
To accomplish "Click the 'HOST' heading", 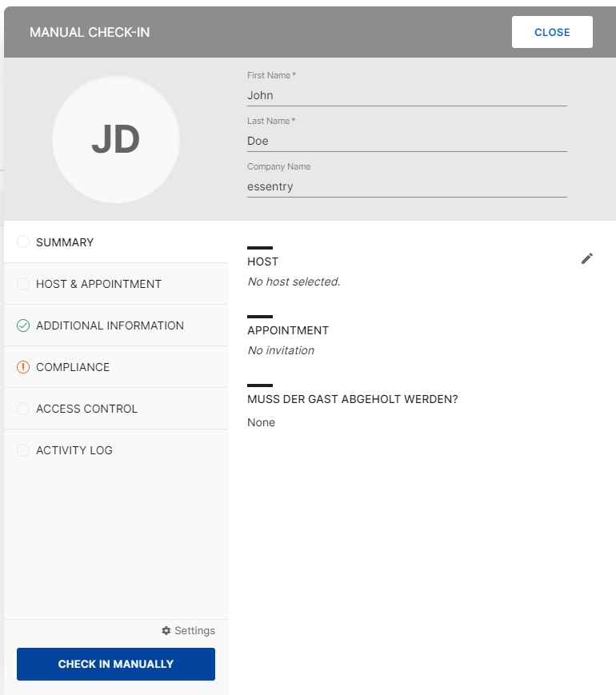I will [x=263, y=262].
